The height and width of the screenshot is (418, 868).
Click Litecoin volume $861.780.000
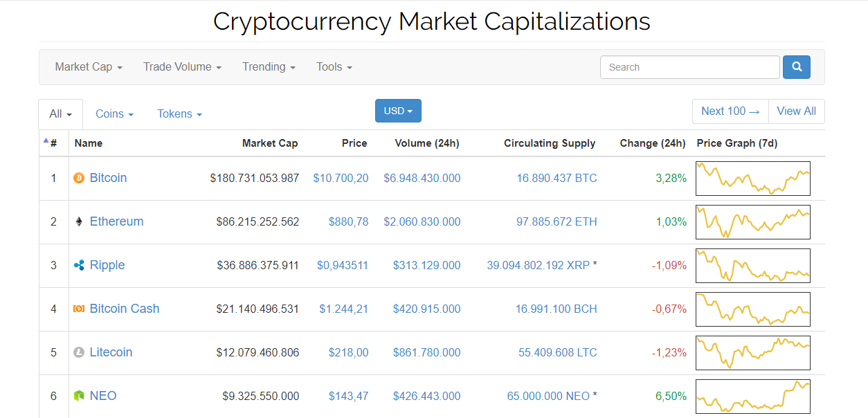pyautogui.click(x=427, y=352)
